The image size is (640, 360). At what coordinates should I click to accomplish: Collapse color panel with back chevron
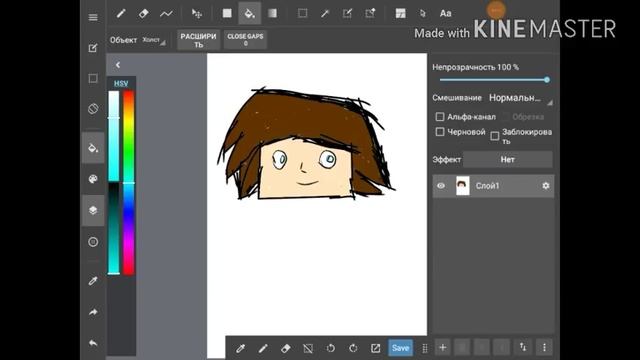(x=118, y=65)
